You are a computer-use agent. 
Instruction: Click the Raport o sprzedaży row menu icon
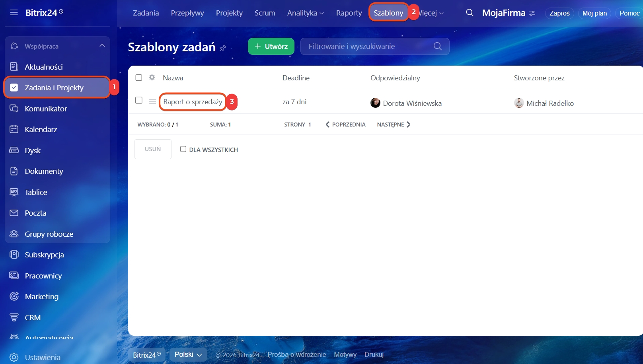(152, 101)
